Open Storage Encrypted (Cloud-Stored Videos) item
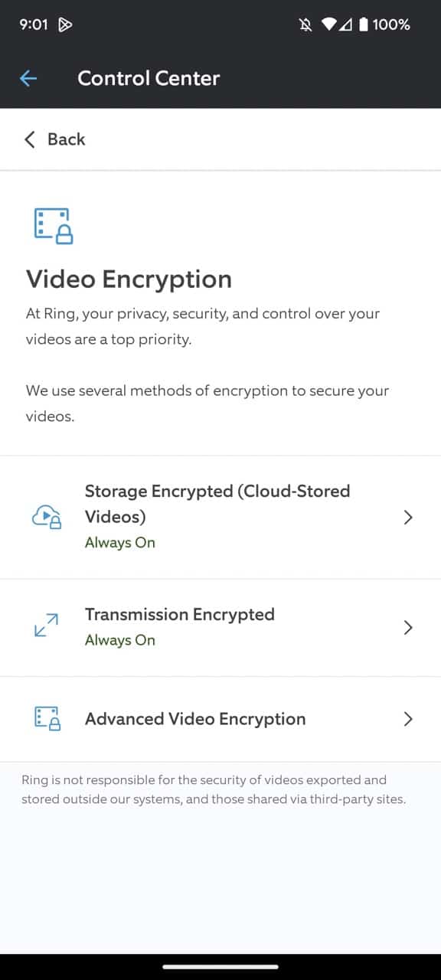441x980 pixels. [220, 518]
